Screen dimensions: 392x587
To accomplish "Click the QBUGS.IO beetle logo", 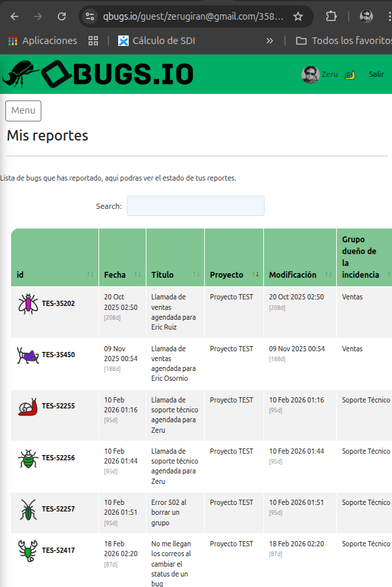I will 98,74.
